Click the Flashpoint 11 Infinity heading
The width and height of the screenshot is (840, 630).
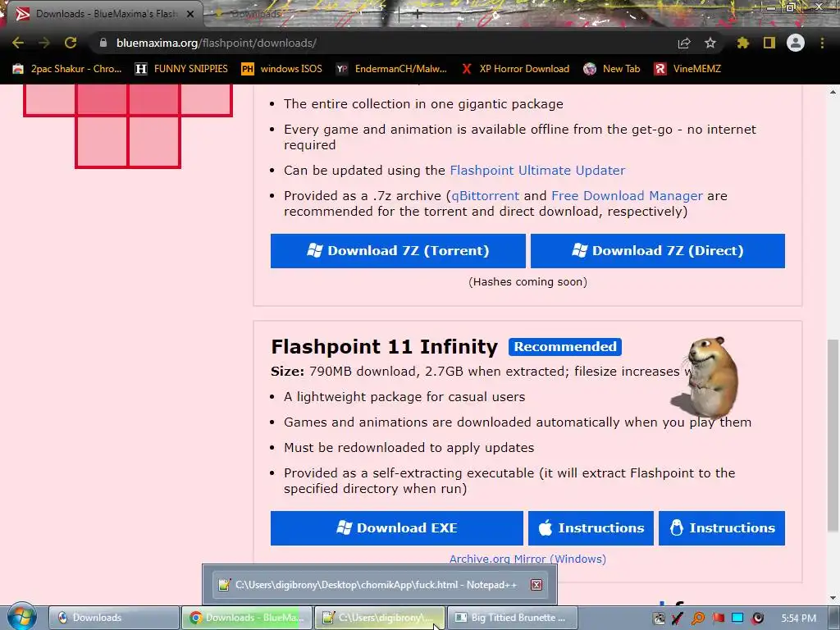pos(384,347)
